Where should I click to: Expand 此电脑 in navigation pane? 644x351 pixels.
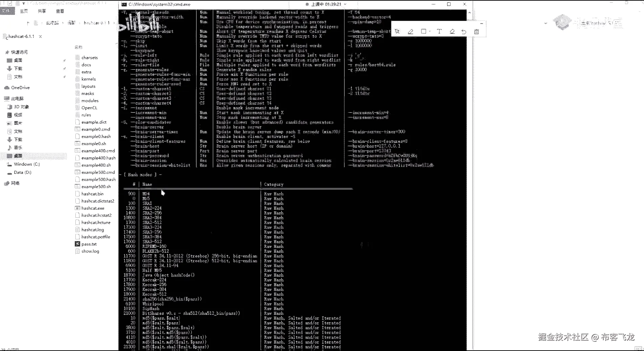pos(17,98)
